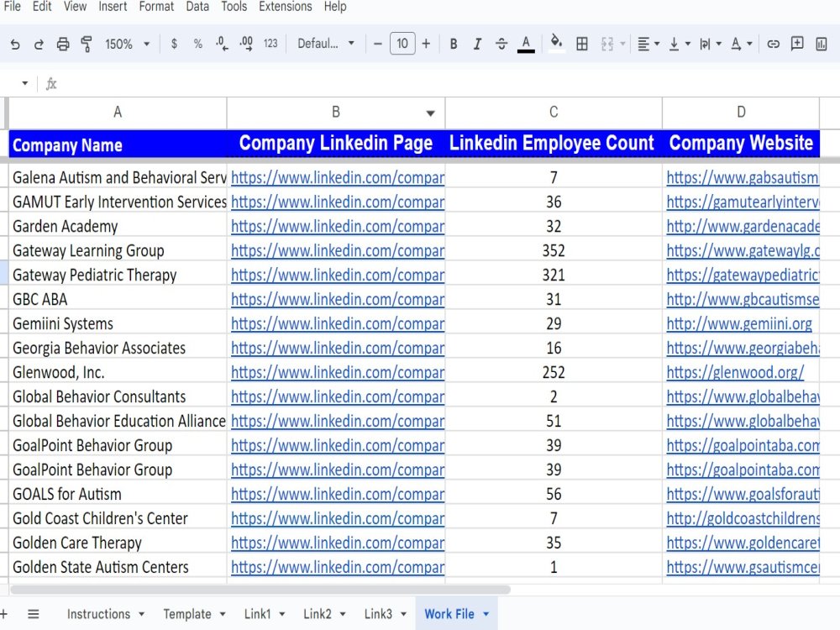Image resolution: width=840 pixels, height=630 pixels.
Task: Insert a link into the cell
Action: pyautogui.click(x=773, y=43)
